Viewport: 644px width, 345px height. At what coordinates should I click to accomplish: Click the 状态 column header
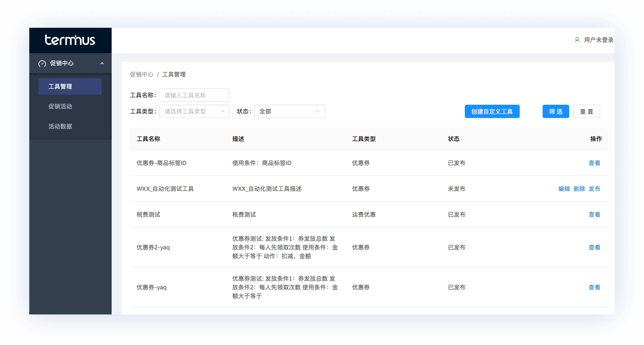coord(453,139)
